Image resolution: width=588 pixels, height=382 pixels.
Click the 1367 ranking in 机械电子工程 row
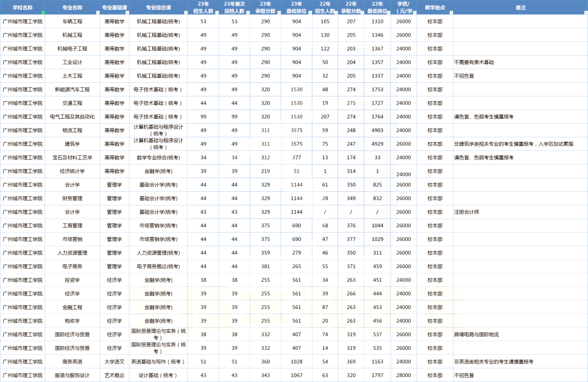[x=377, y=49]
